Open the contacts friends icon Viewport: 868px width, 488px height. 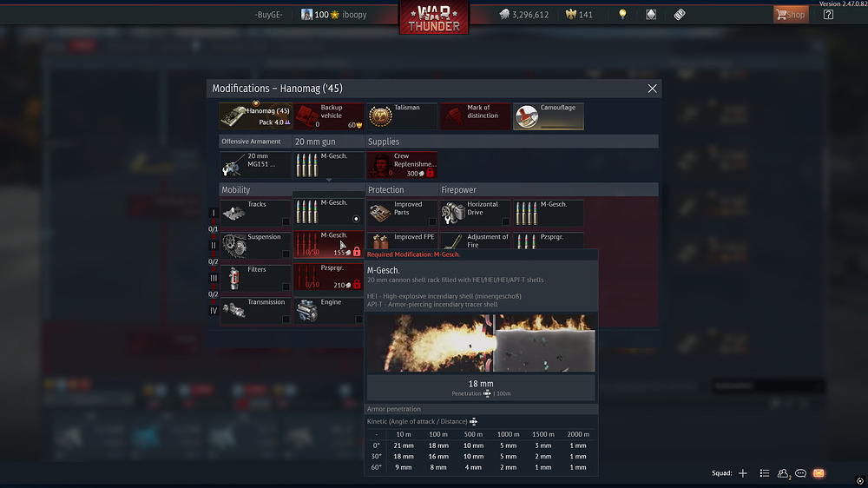tap(783, 473)
